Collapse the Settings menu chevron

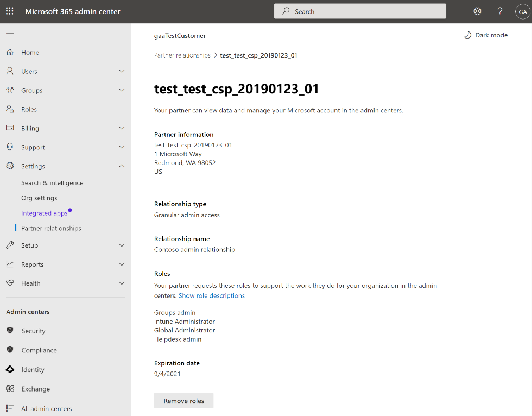pos(122,166)
